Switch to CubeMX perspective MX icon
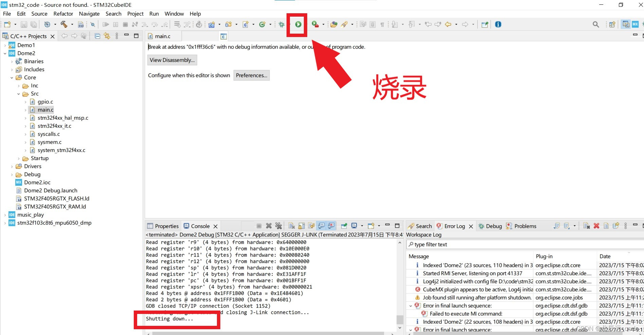This screenshot has width=644, height=335. pos(635,24)
